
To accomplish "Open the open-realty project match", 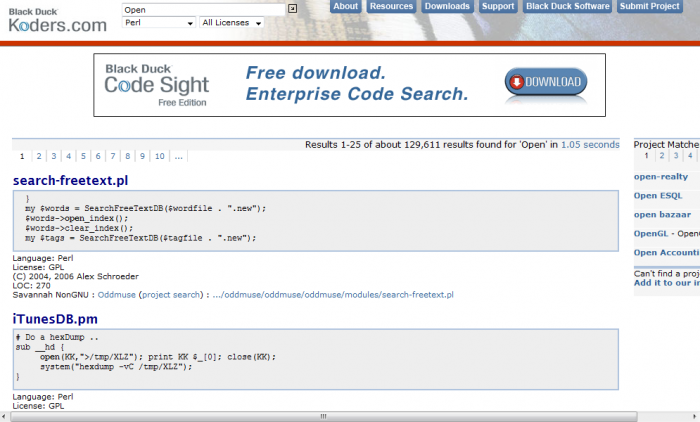I will tap(661, 176).
